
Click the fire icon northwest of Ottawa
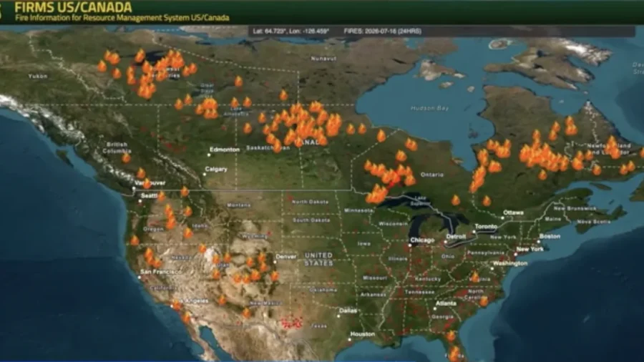[487, 201]
